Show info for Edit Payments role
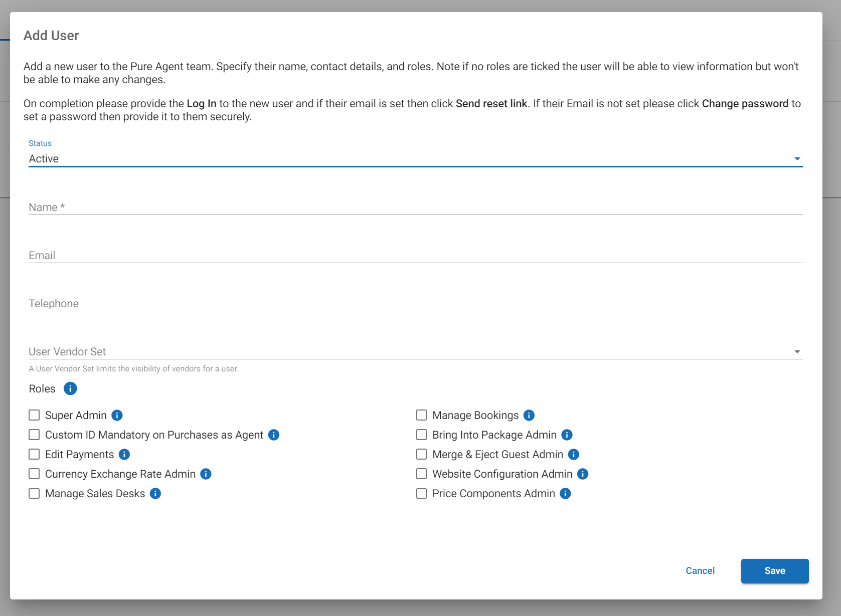Viewport: 841px width, 616px height. click(x=124, y=454)
